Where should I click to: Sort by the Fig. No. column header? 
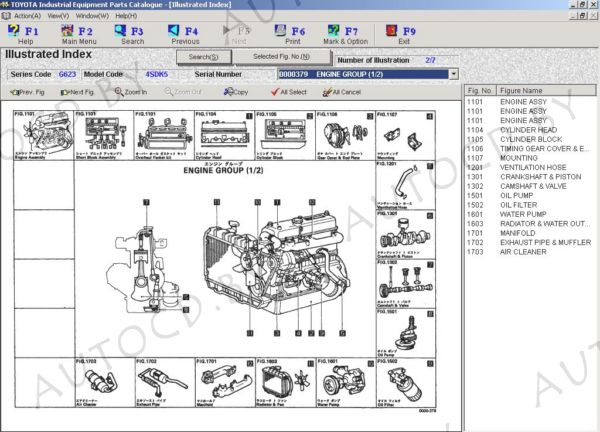tap(480, 91)
